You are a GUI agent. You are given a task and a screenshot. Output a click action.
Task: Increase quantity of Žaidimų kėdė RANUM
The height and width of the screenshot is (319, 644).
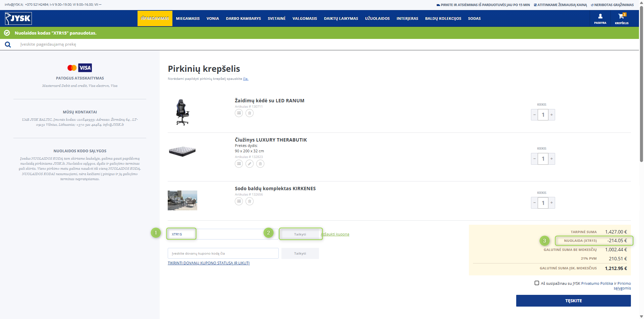(x=552, y=115)
